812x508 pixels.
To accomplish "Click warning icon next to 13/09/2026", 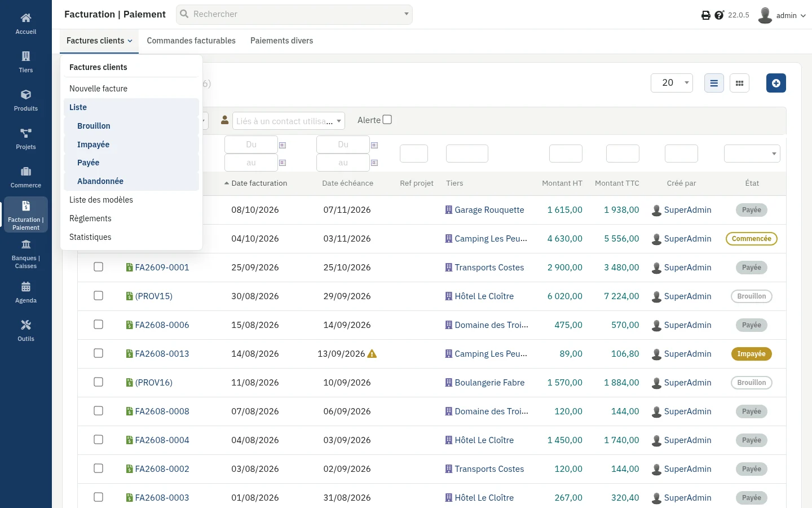I will (x=372, y=354).
